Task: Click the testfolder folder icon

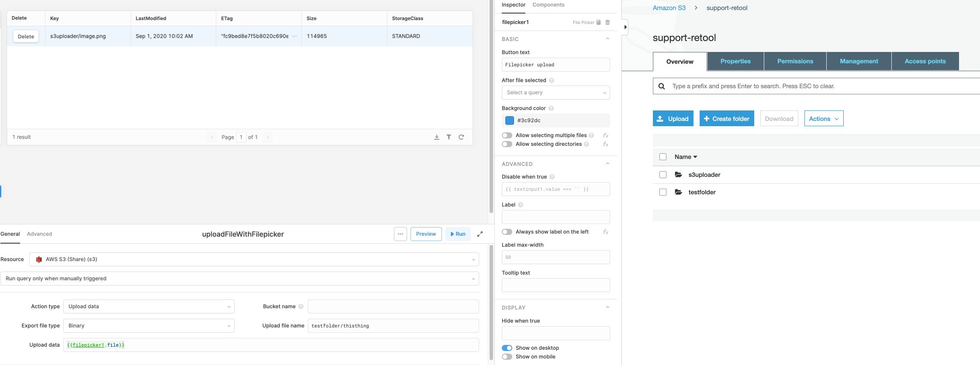Action: pos(678,192)
